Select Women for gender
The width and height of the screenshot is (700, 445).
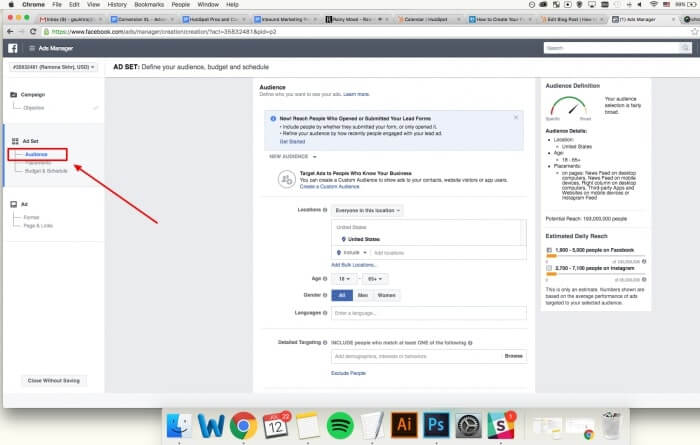(386, 295)
